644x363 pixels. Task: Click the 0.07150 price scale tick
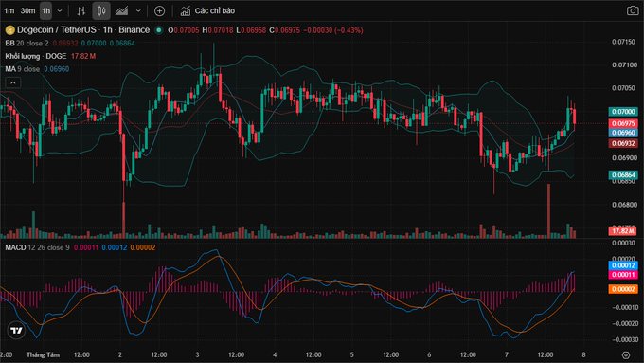pos(623,42)
